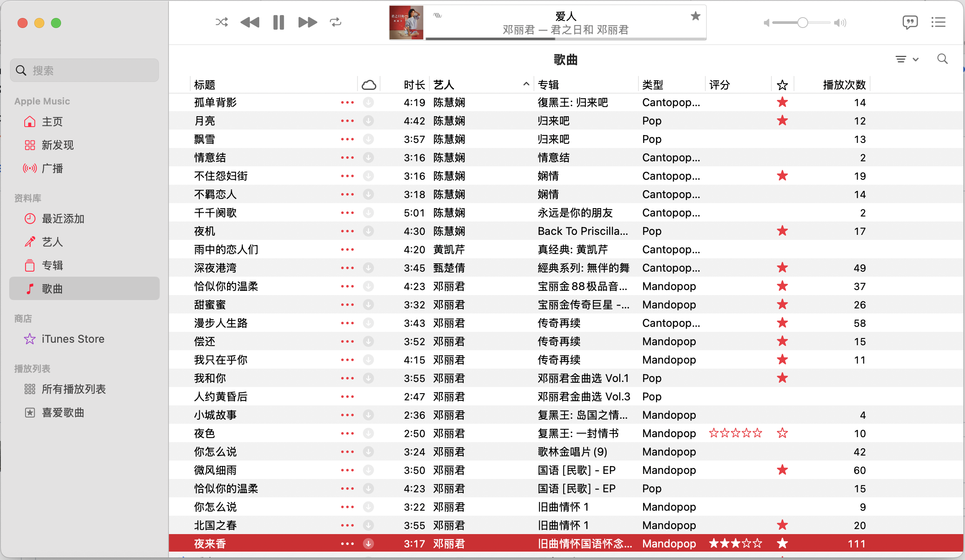Mark 夜色 as favorite with outline star

(782, 433)
